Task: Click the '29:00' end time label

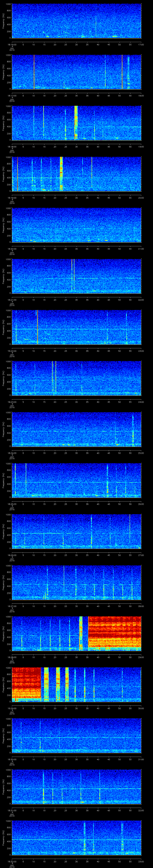Action: pyautogui.click(x=141, y=657)
